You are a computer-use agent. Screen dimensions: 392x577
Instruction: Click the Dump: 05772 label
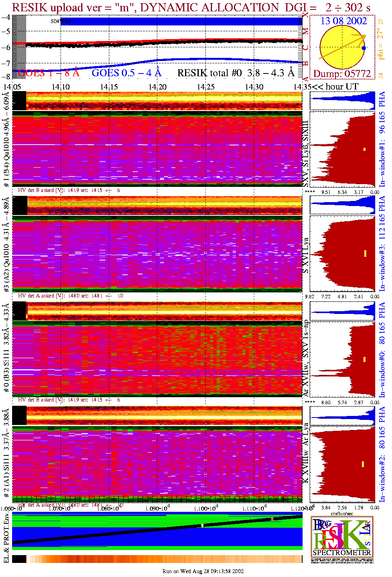(342, 74)
